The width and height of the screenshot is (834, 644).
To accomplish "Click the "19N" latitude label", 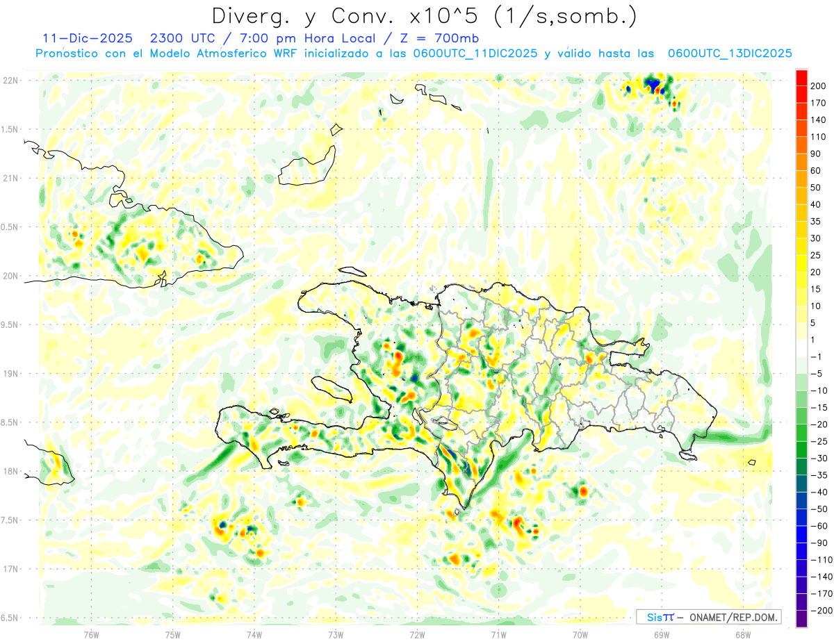I will [x=12, y=374].
